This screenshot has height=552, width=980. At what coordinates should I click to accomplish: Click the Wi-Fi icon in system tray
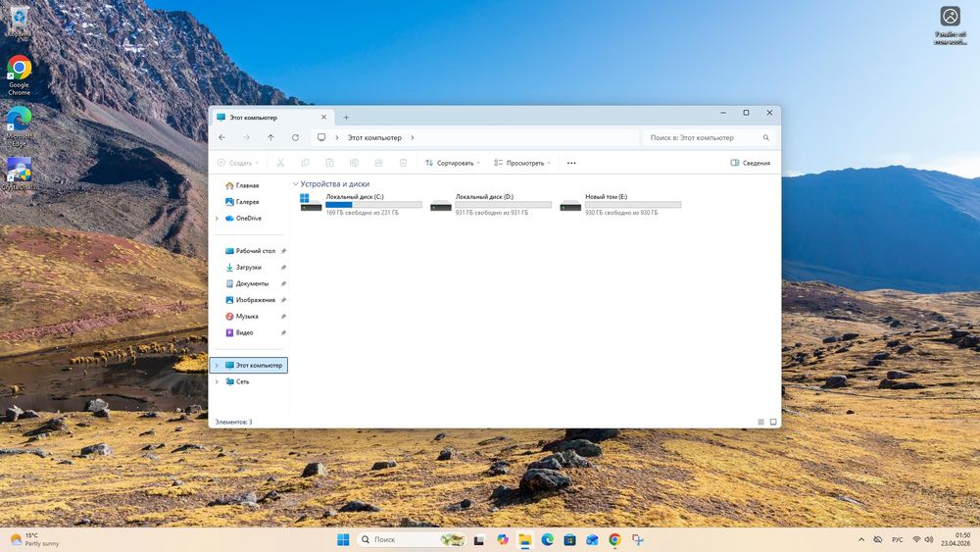coord(916,539)
